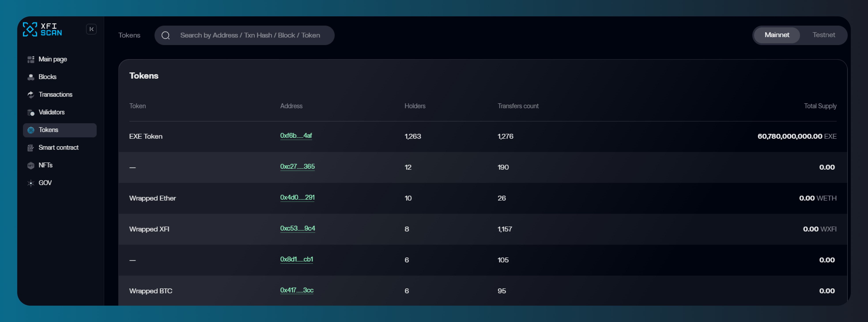Click the 0.00 WETH total supply
This screenshot has height=322, width=868.
[818, 198]
